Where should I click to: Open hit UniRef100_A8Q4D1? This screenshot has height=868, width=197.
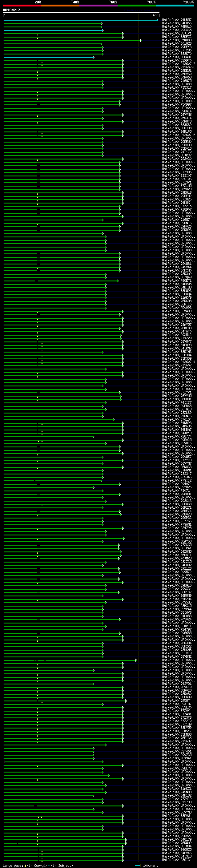(x=177, y=57)
